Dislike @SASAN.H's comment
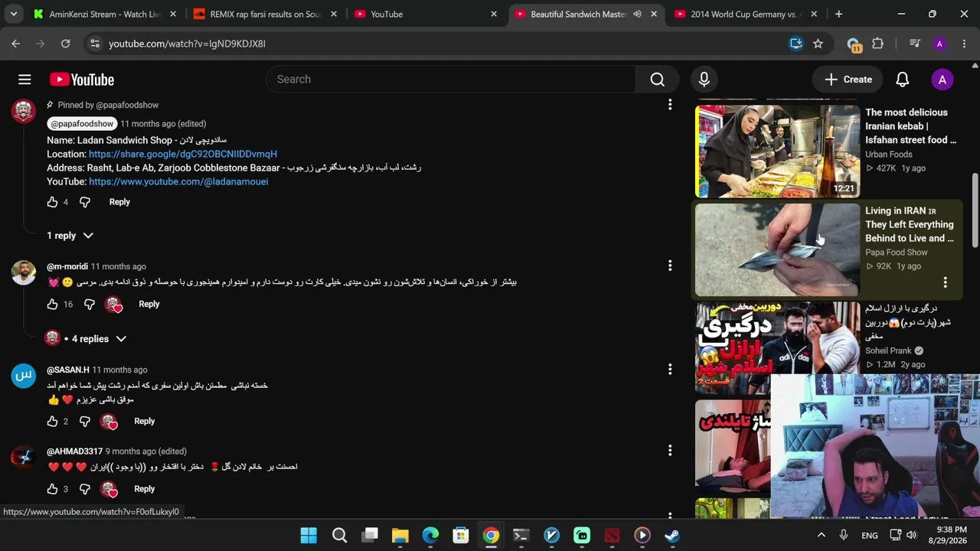Viewport: 980px width, 551px height. coord(85,421)
